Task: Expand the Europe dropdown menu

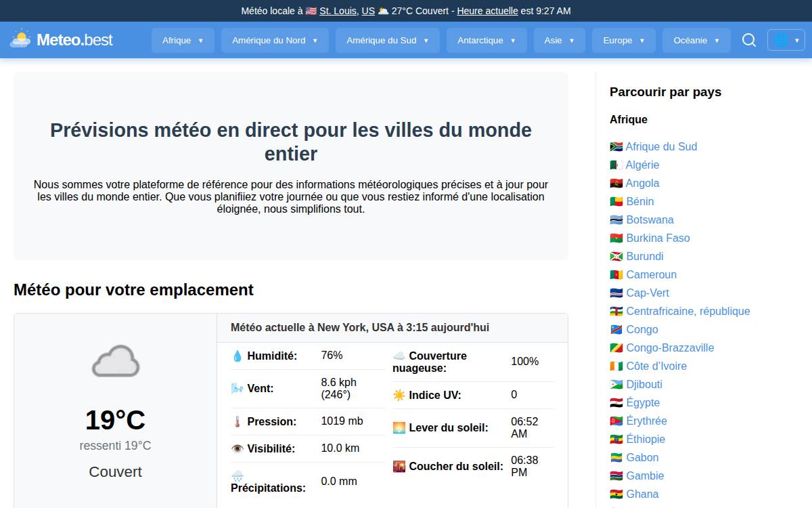Action: (624, 40)
